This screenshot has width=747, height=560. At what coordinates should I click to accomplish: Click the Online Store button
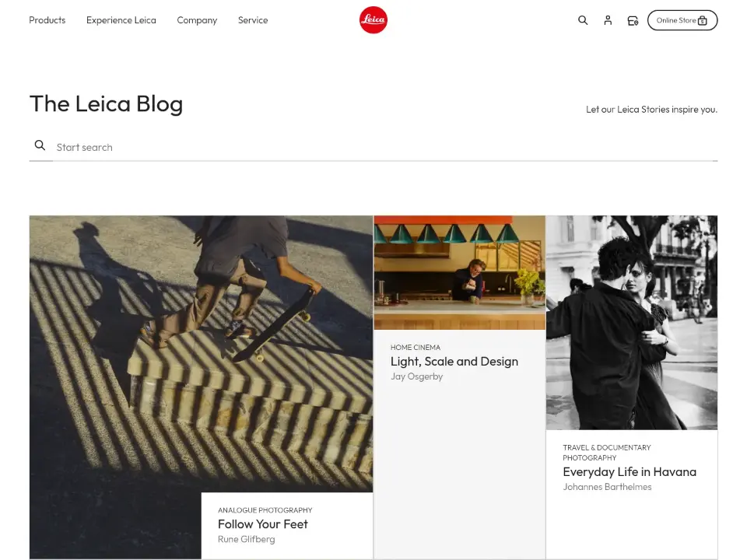click(682, 20)
